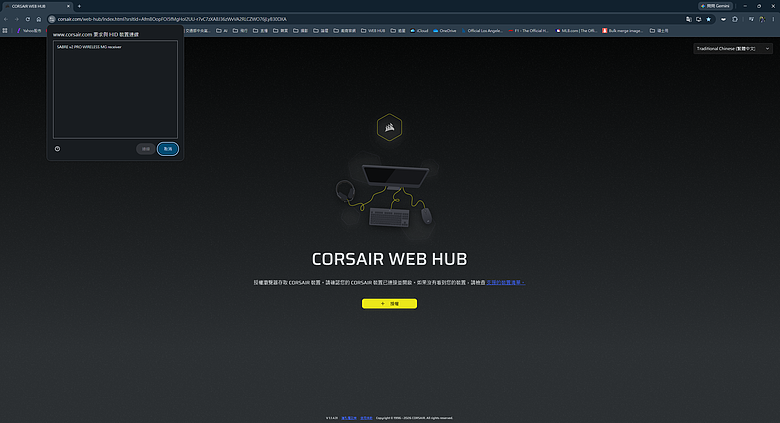Open the Bulk merge image bookmark

point(622,30)
